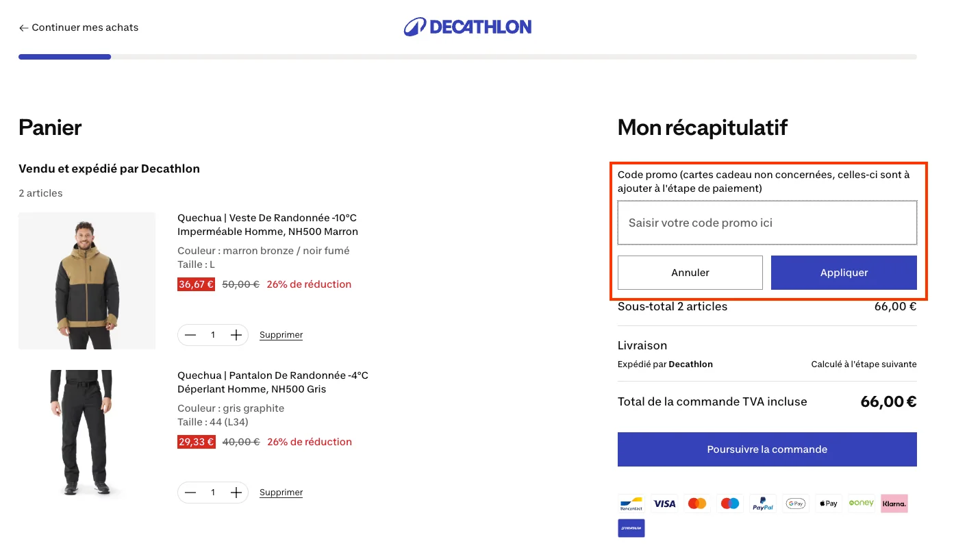The image size is (980, 559).
Task: Click Annuler to cancel the promo code
Action: point(690,272)
